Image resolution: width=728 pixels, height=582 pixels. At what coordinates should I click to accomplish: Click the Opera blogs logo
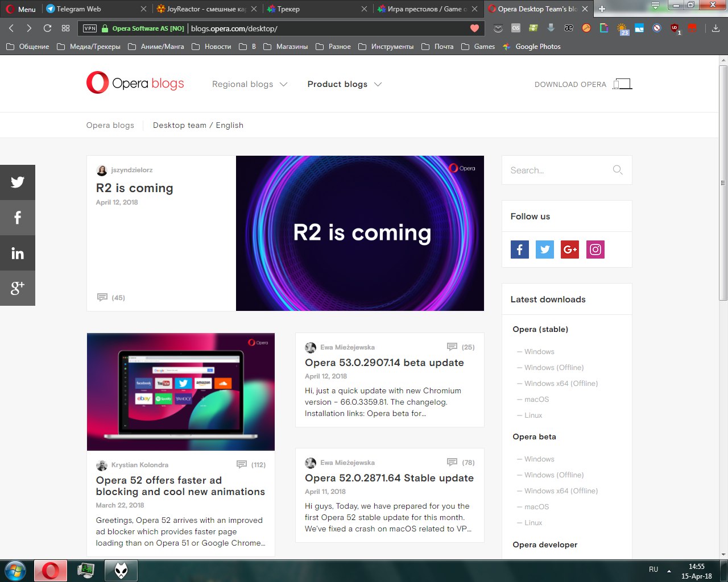(135, 83)
